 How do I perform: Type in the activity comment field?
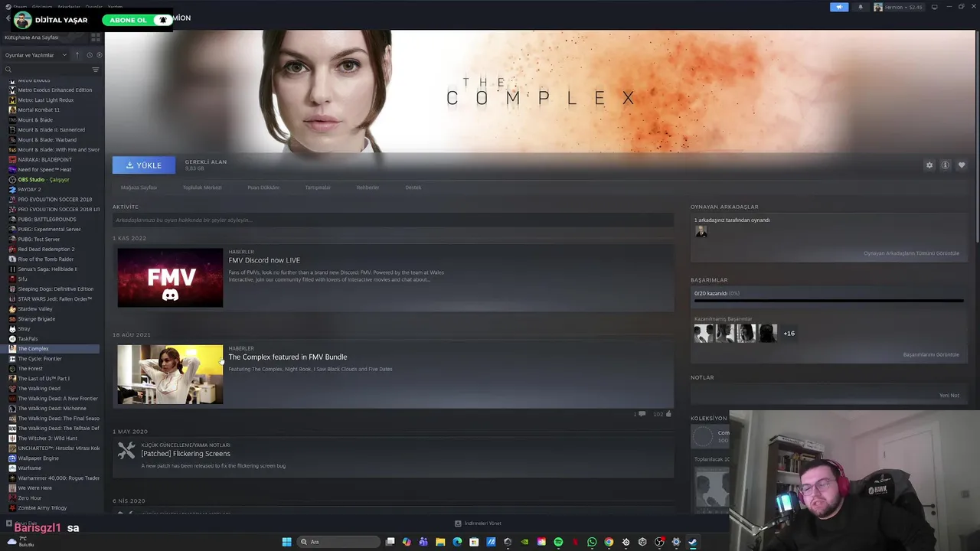pyautogui.click(x=393, y=220)
